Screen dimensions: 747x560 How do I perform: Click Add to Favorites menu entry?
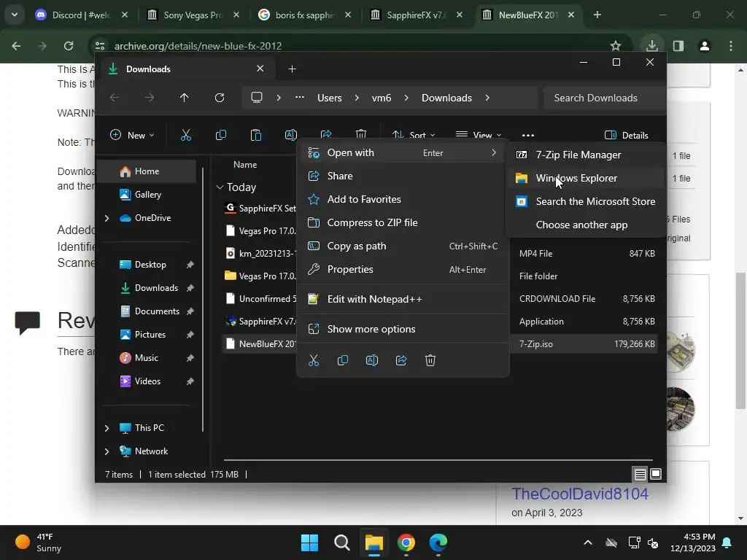(x=403, y=199)
